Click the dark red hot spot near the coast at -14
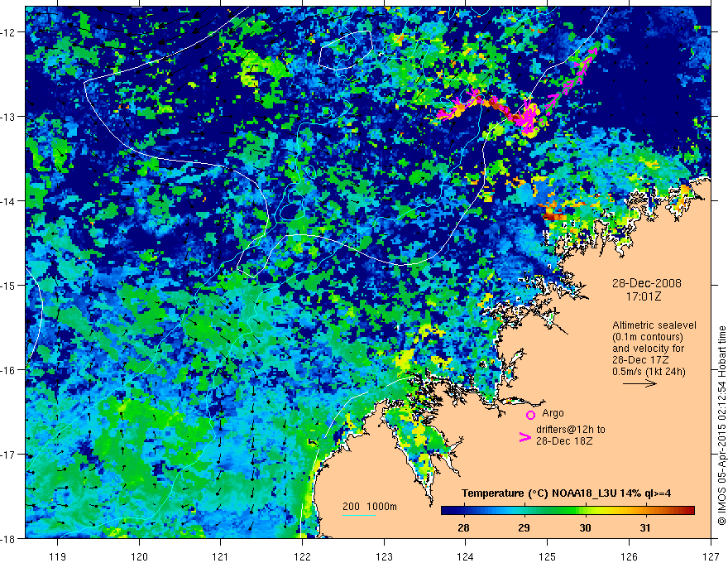 point(553,216)
